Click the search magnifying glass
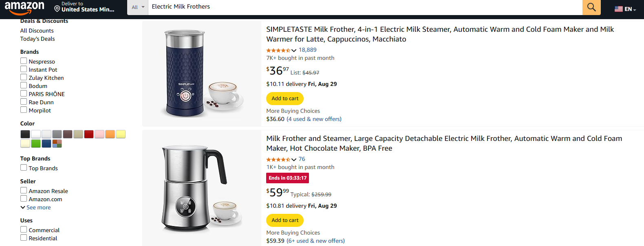 point(591,7)
